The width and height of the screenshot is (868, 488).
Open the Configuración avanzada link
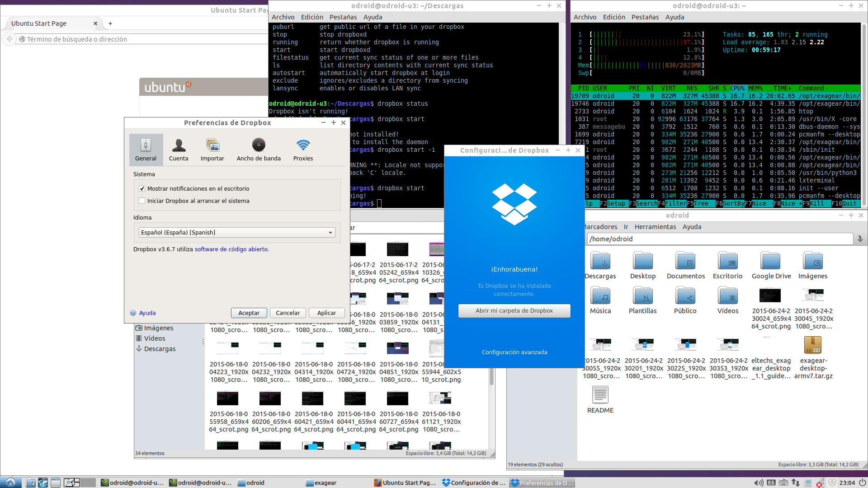click(x=514, y=352)
